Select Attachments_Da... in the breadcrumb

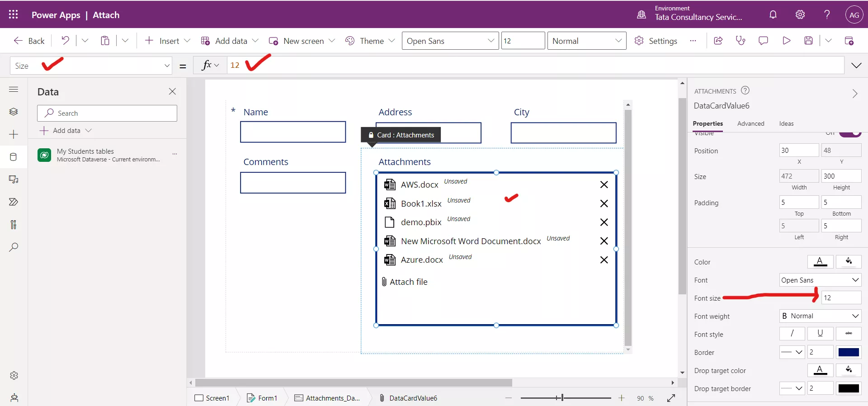327,398
